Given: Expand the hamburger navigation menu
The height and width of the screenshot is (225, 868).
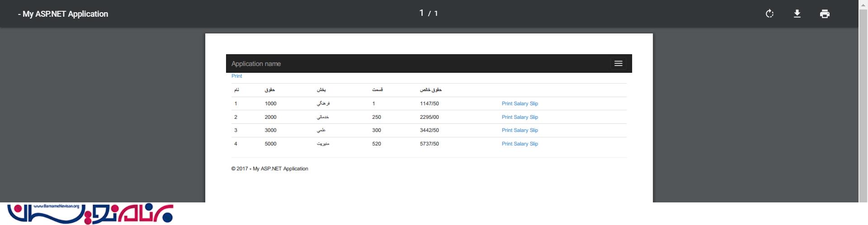Looking at the screenshot, I should pos(618,64).
